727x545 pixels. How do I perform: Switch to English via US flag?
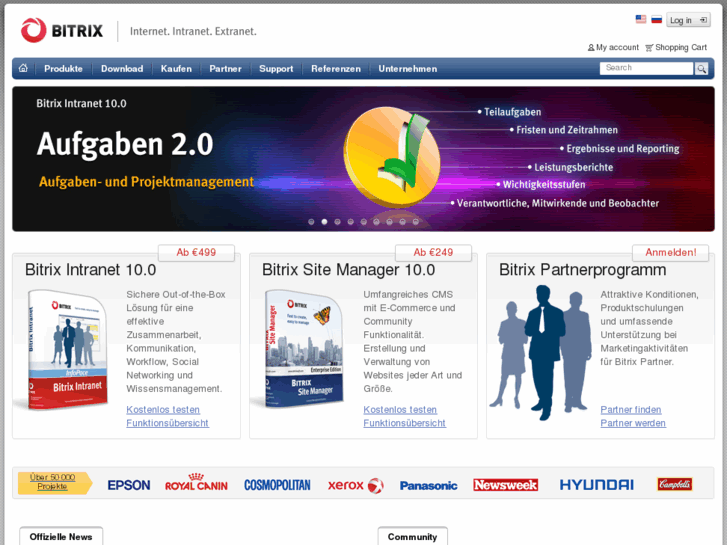641,19
